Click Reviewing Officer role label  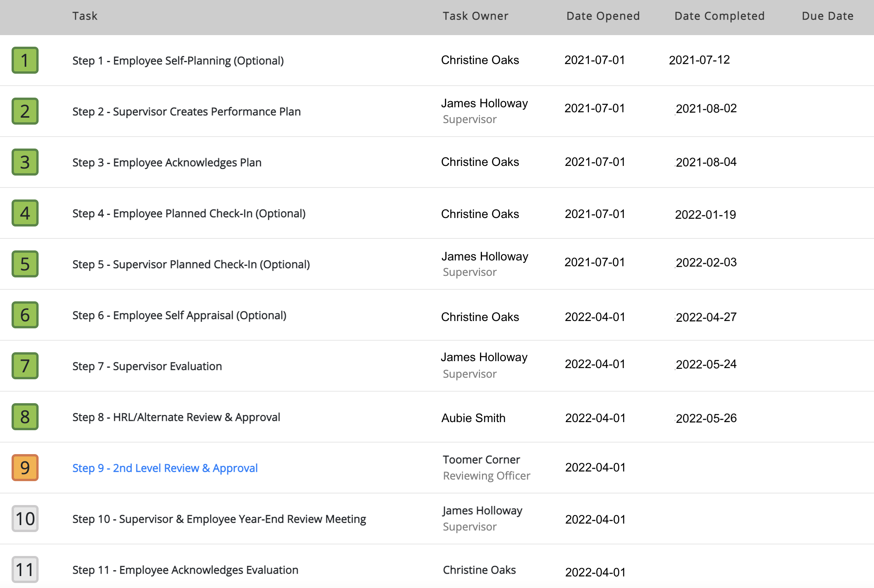click(487, 476)
